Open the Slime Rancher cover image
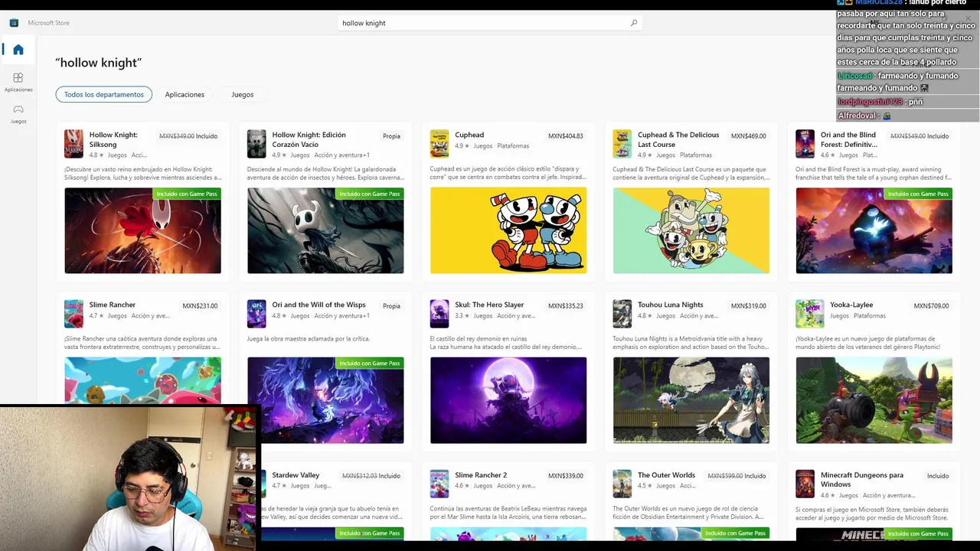The width and height of the screenshot is (980, 551). pos(142,380)
